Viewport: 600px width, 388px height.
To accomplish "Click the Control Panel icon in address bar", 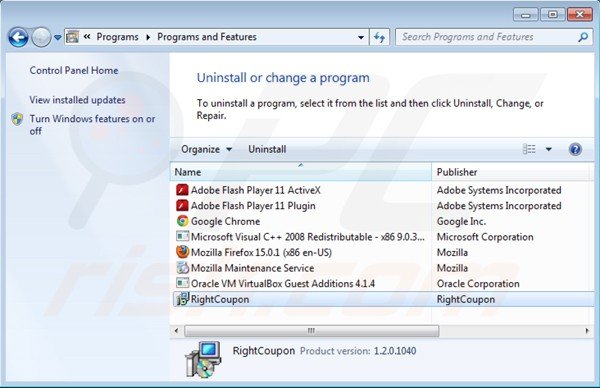I will (72, 37).
